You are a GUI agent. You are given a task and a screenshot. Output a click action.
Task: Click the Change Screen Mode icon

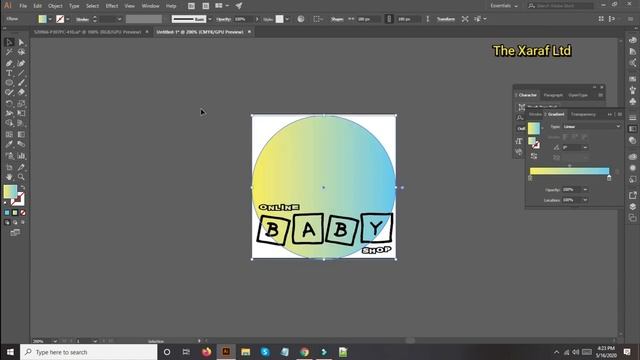(15, 233)
